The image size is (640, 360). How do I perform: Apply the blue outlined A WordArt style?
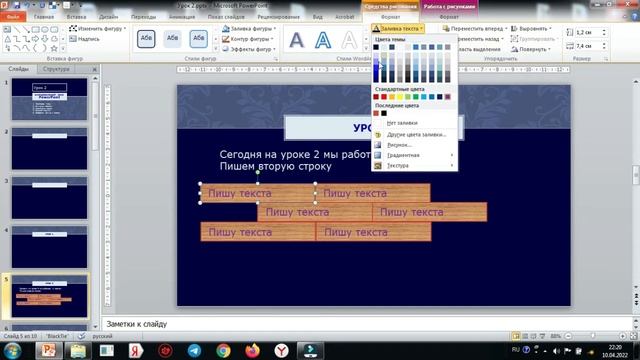point(323,40)
